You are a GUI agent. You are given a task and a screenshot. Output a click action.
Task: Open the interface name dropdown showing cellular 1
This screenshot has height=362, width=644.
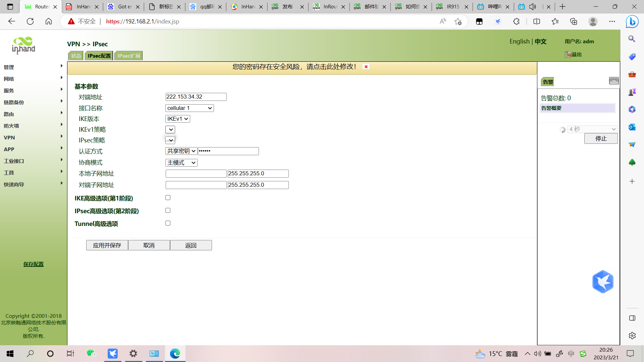(190, 108)
